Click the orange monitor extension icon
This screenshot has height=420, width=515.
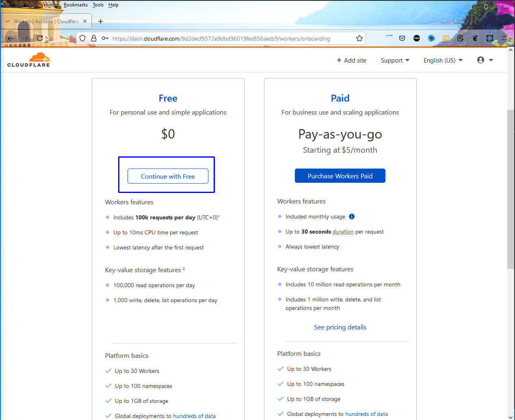click(446, 38)
